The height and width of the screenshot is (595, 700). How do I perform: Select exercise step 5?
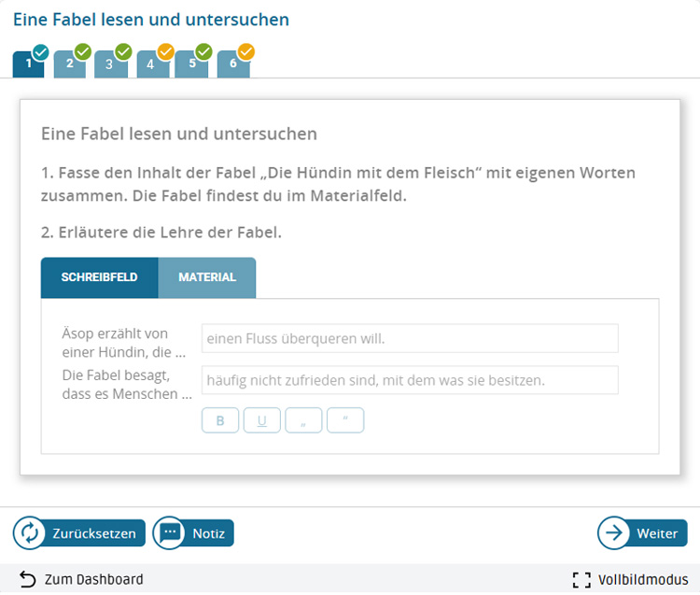191,64
